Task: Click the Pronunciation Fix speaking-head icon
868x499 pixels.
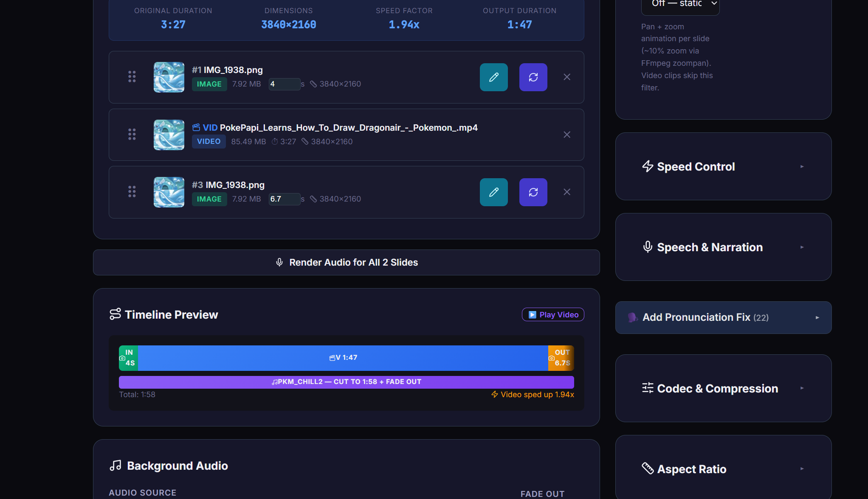Action: tap(633, 317)
